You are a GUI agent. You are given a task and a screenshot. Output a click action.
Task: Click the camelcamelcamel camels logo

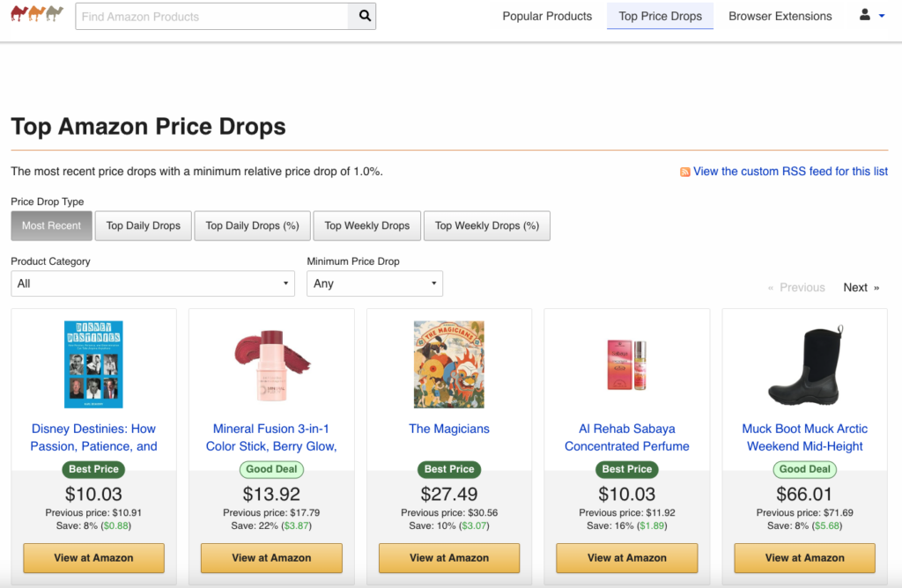[35, 15]
